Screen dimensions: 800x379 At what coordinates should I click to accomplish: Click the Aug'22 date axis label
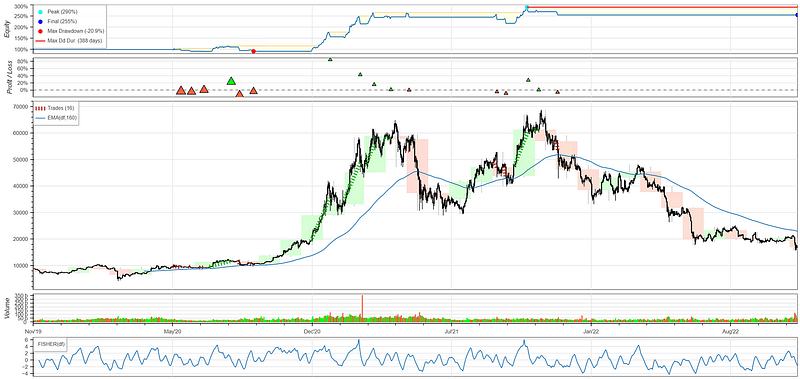730,331
